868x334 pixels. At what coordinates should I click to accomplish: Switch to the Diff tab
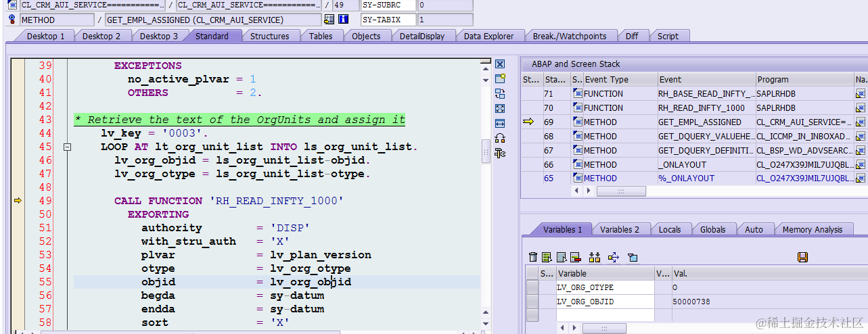[x=631, y=37]
